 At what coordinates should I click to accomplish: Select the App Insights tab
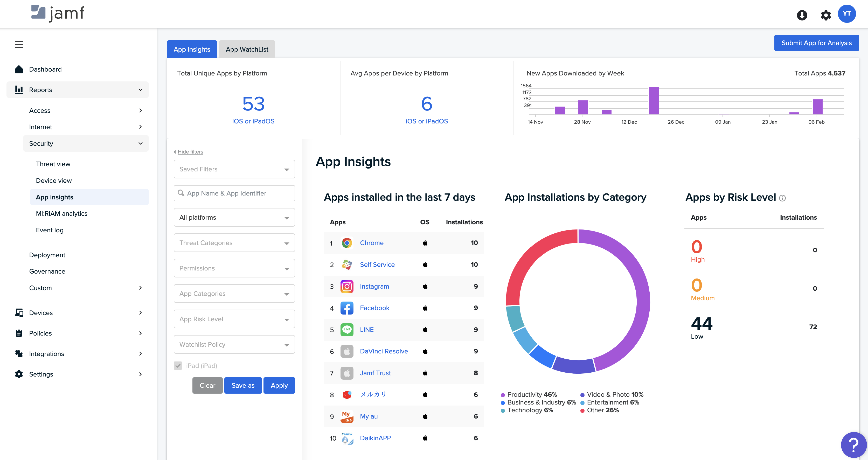[192, 49]
